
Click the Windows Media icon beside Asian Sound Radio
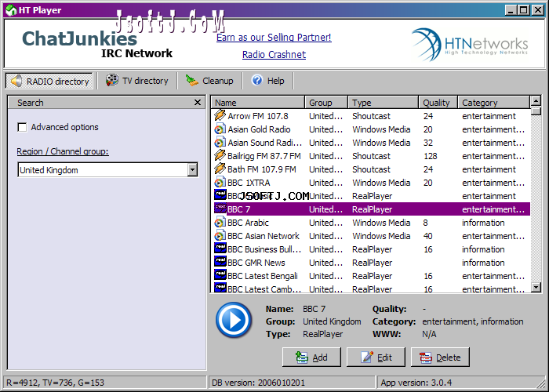220,142
